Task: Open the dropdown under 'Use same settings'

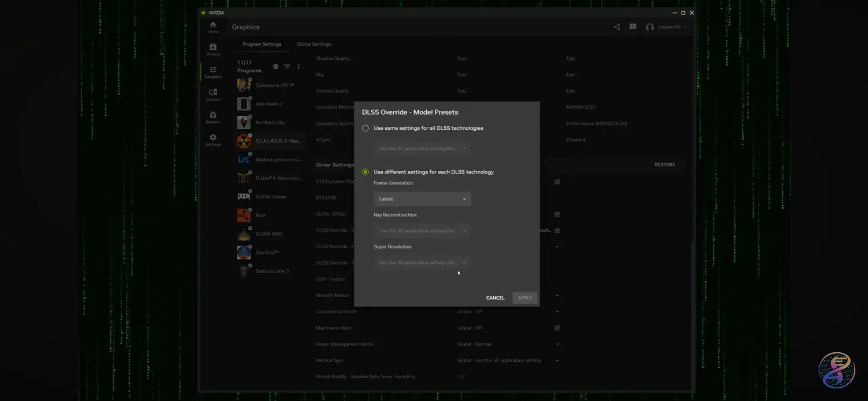Action: point(422,149)
